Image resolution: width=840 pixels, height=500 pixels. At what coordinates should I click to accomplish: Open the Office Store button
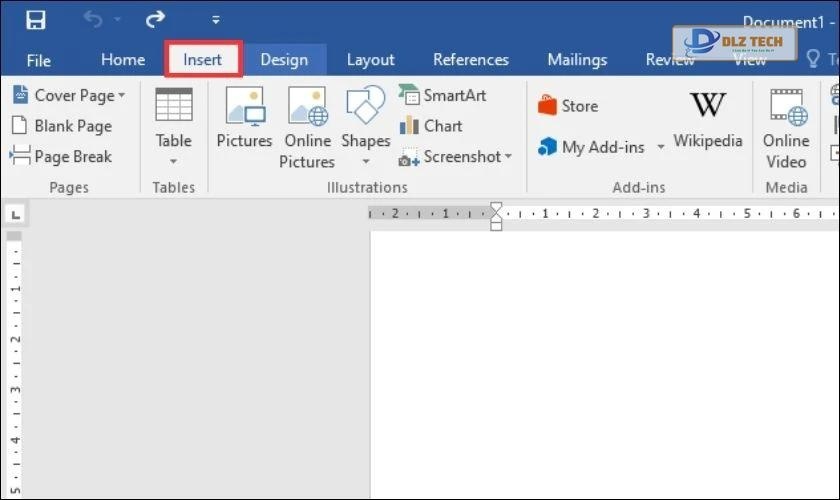[x=568, y=106]
